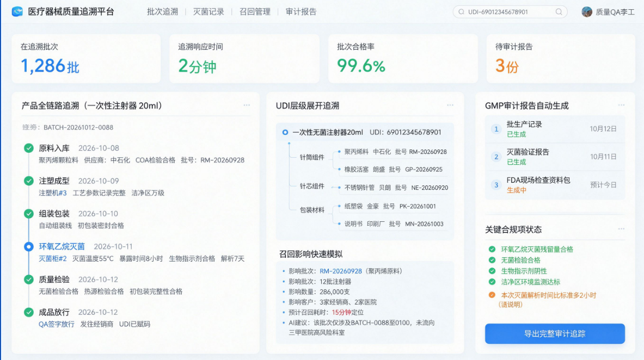The height and width of the screenshot is (360, 644).
Task: Click the green check icon for 质量检验
Action: tap(29, 280)
